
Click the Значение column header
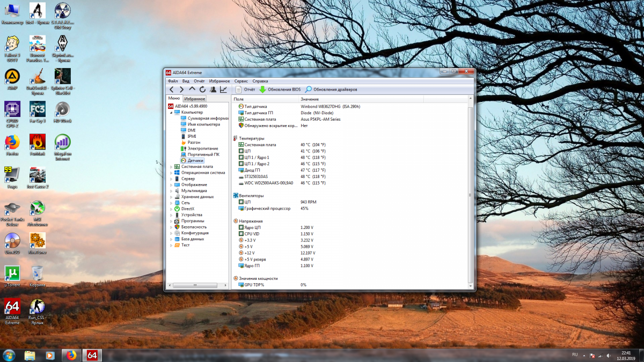coord(310,99)
